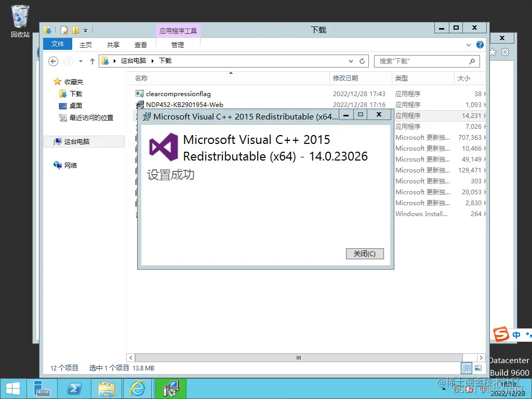The height and width of the screenshot is (399, 532).
Task: Click the installer taskbar icon
Action: 171,389
